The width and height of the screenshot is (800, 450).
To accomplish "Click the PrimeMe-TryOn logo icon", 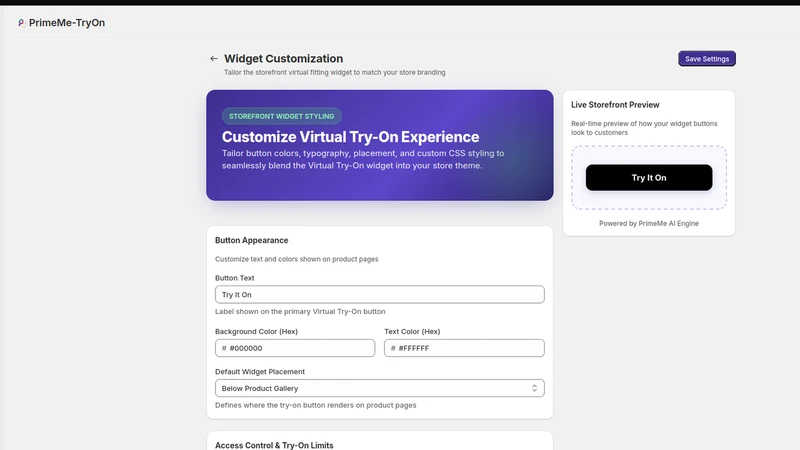I will coord(21,22).
